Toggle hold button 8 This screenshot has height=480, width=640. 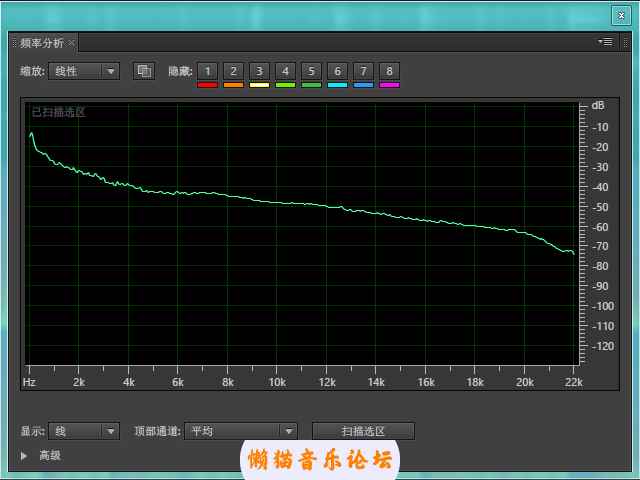point(389,71)
